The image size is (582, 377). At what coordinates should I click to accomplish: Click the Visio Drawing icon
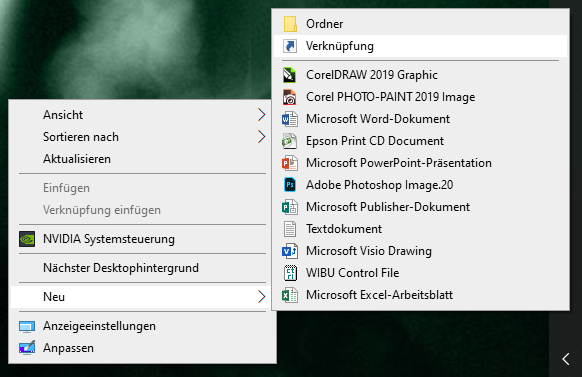290,251
